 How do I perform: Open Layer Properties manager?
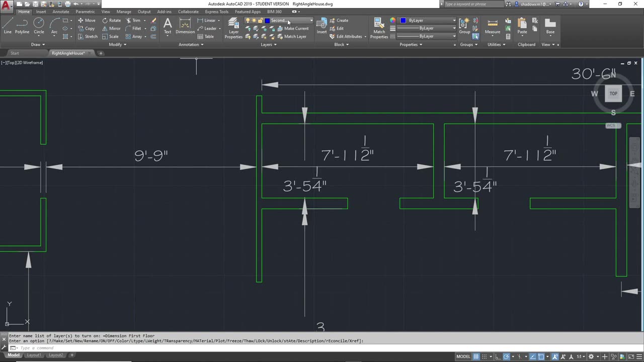pos(233,28)
